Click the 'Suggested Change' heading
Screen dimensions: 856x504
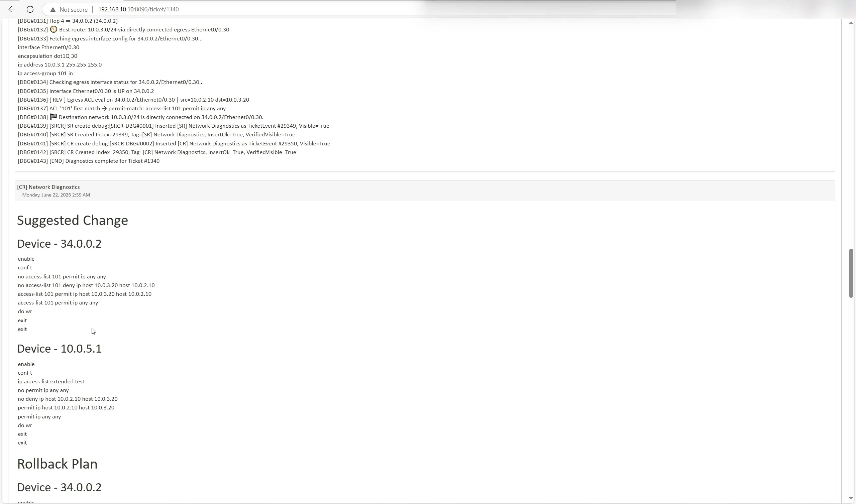(72, 220)
